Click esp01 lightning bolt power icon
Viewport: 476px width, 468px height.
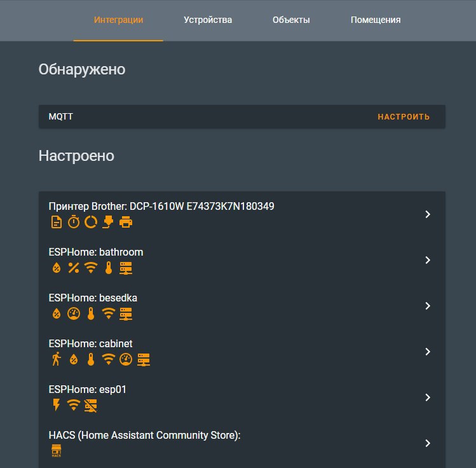pos(57,405)
